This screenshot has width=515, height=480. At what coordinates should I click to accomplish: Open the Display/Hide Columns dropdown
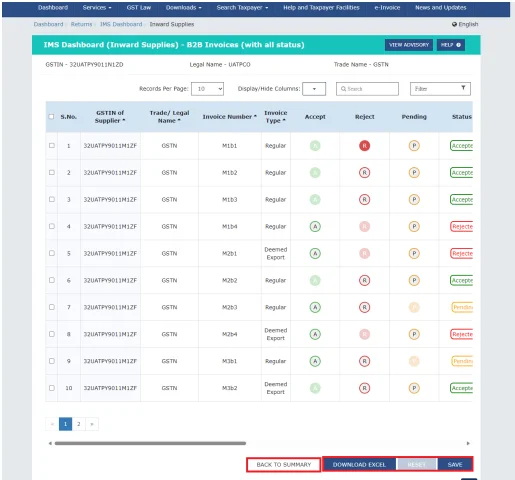(x=314, y=89)
